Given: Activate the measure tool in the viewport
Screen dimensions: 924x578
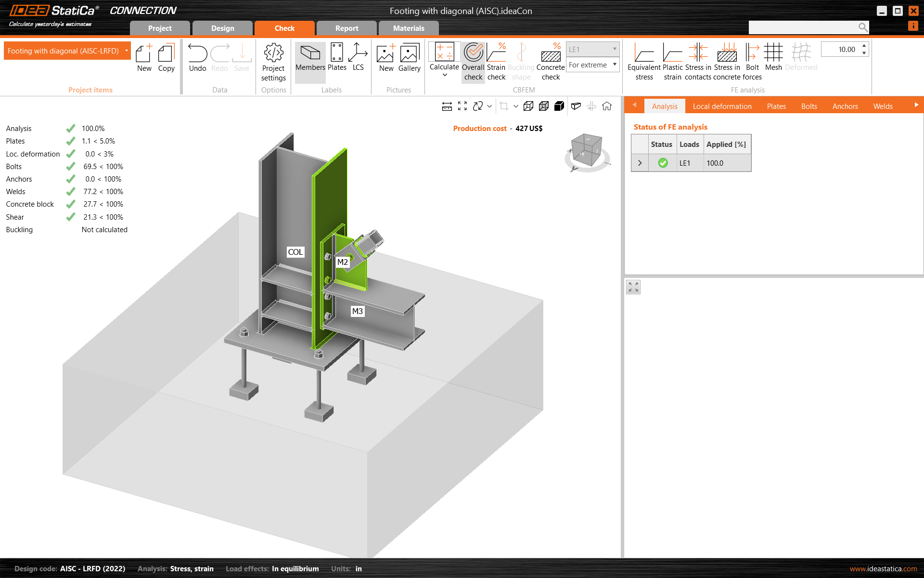Looking at the screenshot, I should coord(447,106).
